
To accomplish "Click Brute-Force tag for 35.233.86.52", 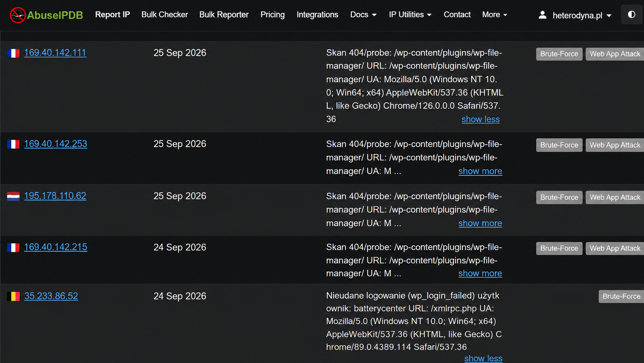I will coord(621,297).
